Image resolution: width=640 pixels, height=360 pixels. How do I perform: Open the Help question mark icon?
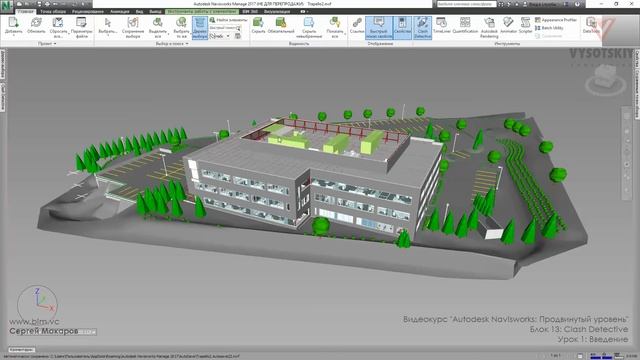577,4
